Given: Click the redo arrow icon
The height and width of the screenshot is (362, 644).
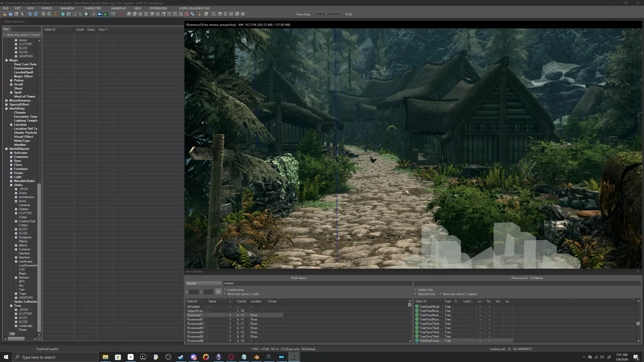Looking at the screenshot, I should [36, 14].
